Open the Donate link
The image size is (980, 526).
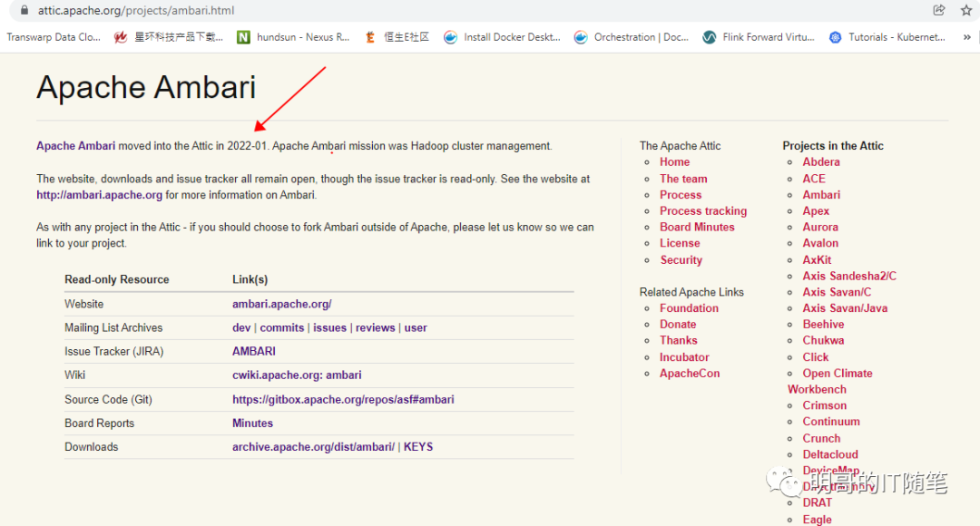tap(678, 325)
